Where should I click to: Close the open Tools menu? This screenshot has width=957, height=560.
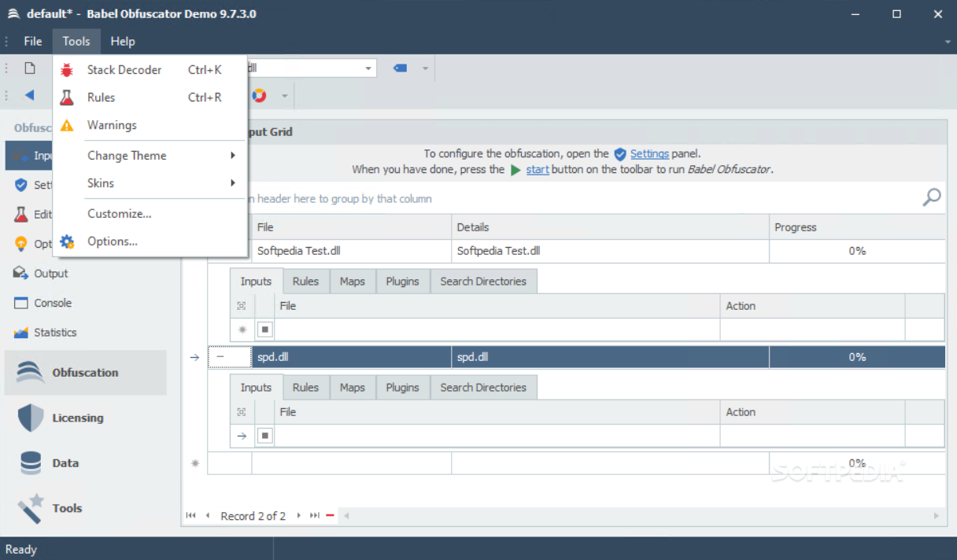click(76, 42)
